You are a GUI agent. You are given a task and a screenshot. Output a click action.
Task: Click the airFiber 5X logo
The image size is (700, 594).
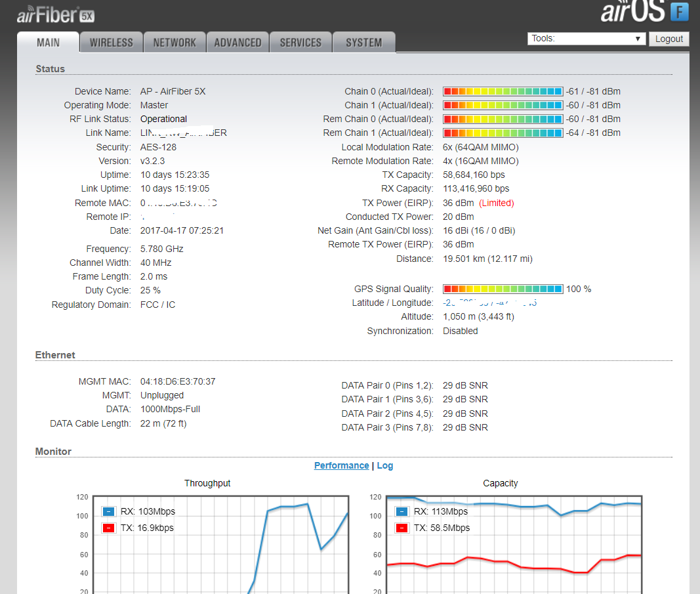click(55, 15)
